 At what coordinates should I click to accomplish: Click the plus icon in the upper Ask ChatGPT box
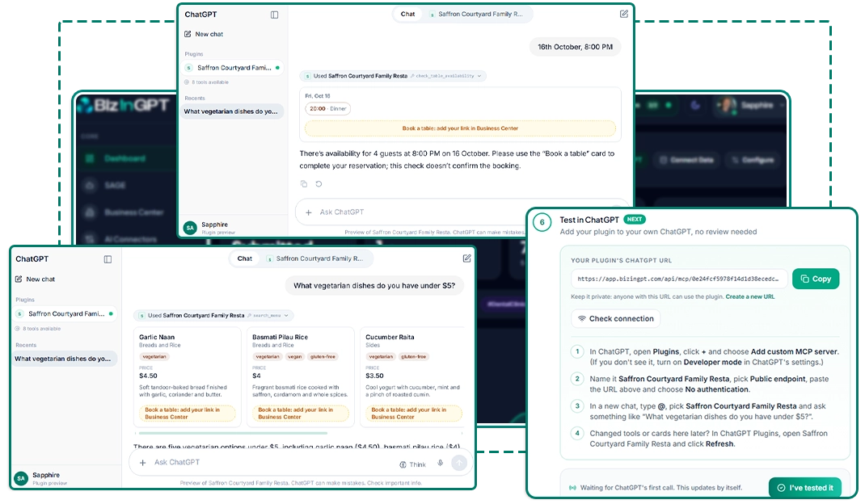pyautogui.click(x=309, y=212)
